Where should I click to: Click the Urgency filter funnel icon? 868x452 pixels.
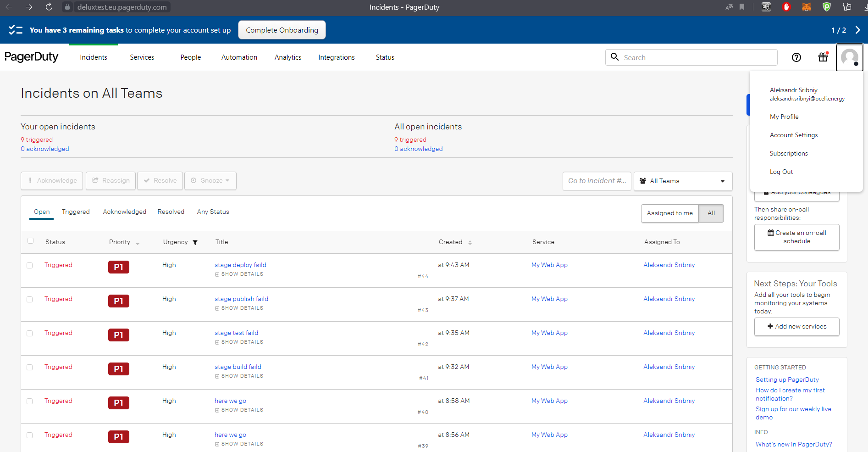click(x=195, y=242)
